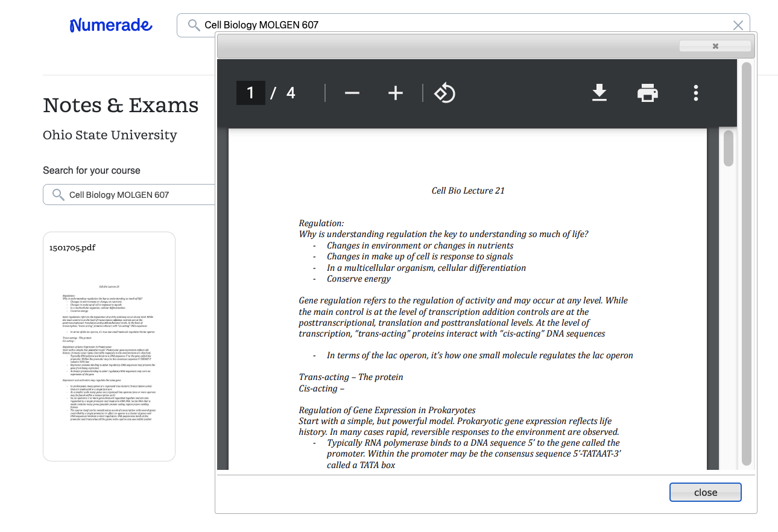This screenshot has width=778, height=532.
Task: Click 'Changes in make up of cell' bullet
Action: (419, 256)
